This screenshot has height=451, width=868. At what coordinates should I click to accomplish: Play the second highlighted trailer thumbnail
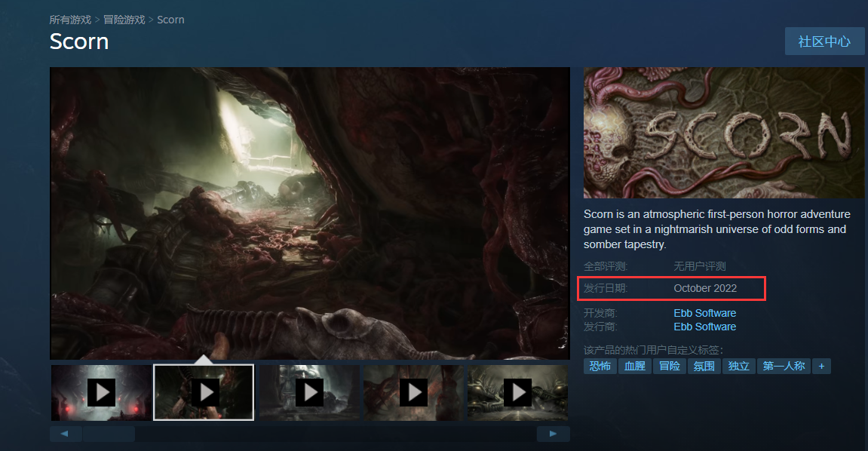click(x=204, y=392)
